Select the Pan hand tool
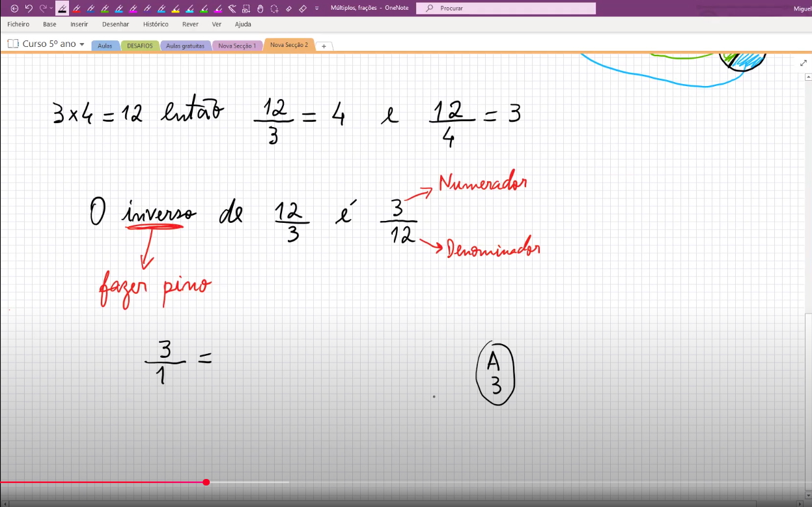The height and width of the screenshot is (507, 812). (260, 8)
